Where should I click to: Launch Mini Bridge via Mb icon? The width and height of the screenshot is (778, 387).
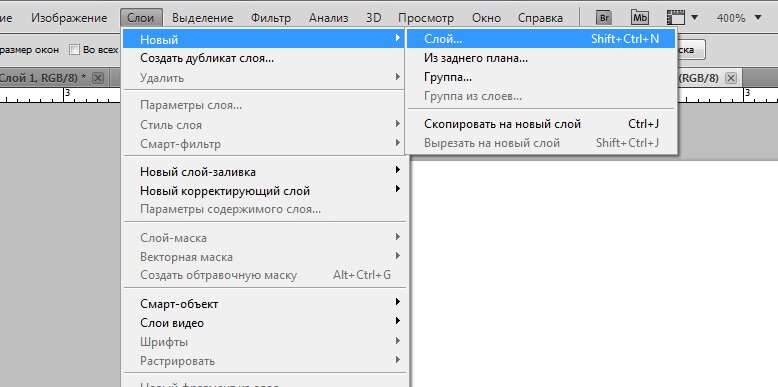pos(640,18)
